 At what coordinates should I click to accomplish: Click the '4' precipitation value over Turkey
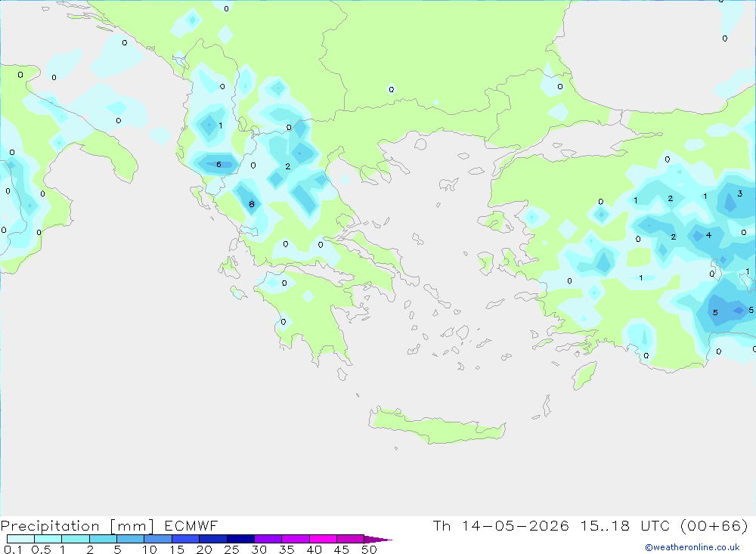pyautogui.click(x=708, y=235)
